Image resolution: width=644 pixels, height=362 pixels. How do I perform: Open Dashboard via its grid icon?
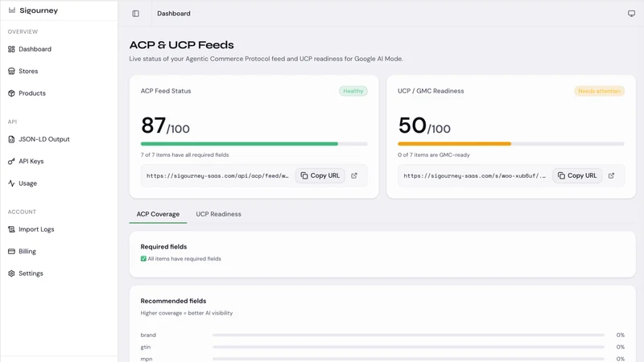pos(11,49)
